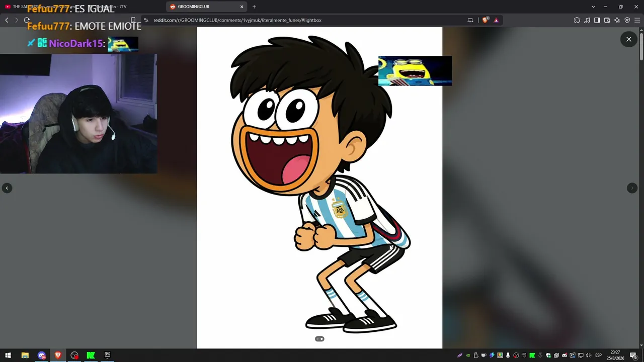This screenshot has width=644, height=362.
Task: Open the Brave Wallet
Action: click(607, 20)
